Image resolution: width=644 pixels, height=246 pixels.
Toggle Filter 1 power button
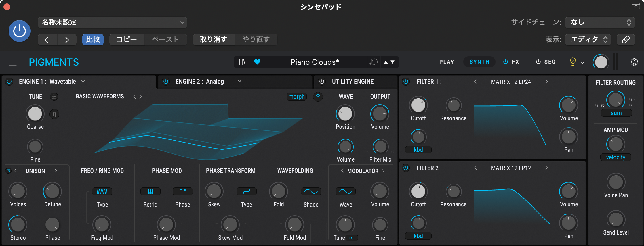tap(406, 82)
